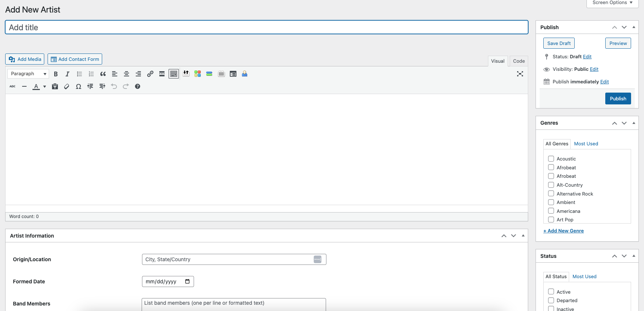Click the contact form icon in toolbar row
The height and width of the screenshot is (311, 644).
[233, 74]
